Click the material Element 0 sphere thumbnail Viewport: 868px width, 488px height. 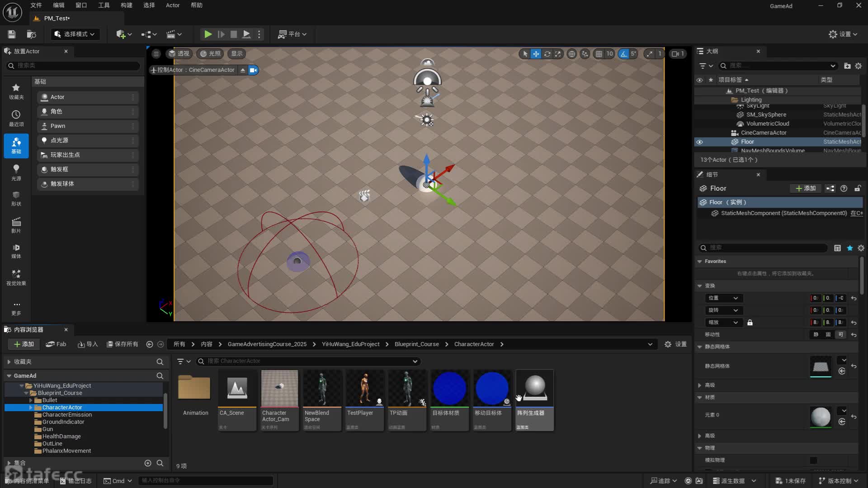tap(821, 417)
